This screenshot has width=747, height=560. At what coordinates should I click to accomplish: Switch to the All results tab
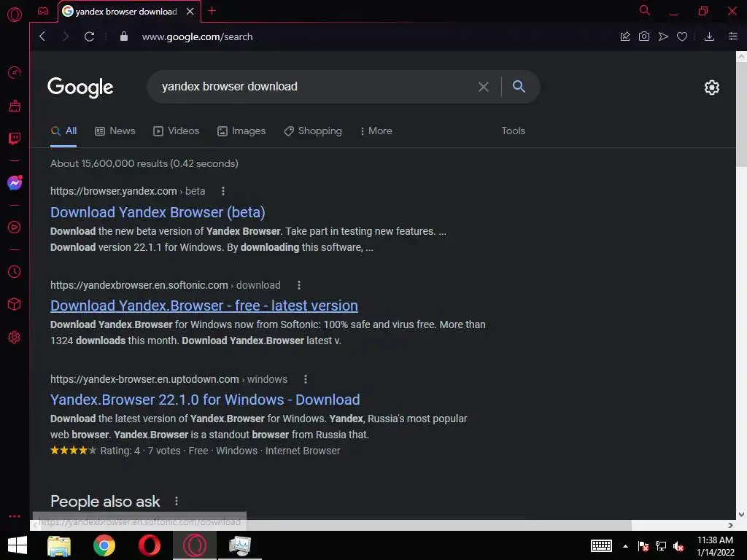click(63, 131)
